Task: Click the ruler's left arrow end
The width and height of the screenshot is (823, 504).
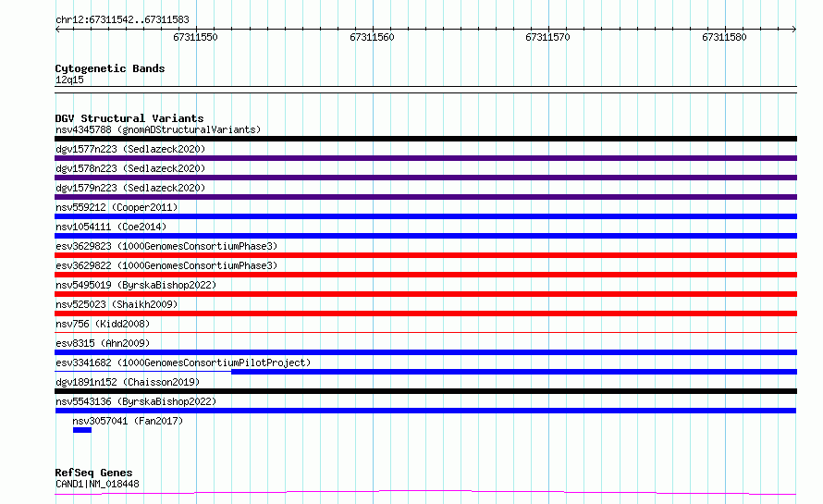Action: 57,29
